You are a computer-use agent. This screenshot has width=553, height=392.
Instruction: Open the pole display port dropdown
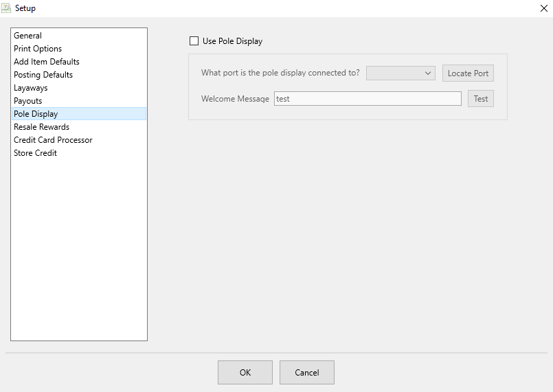point(400,73)
